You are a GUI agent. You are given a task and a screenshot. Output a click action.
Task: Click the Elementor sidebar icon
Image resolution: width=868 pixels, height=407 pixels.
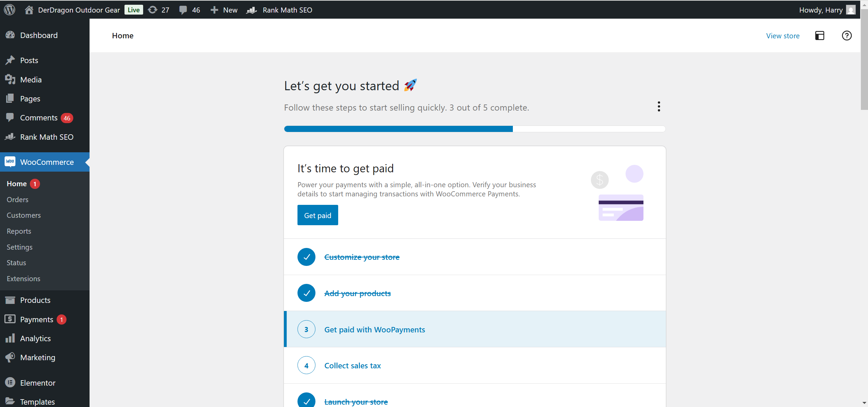10,383
